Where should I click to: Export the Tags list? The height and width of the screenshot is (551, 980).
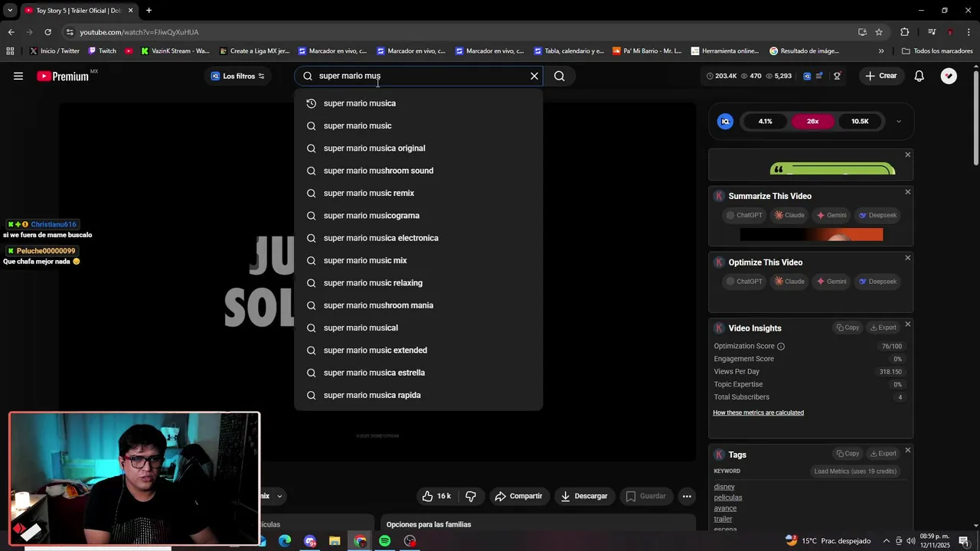point(883,454)
